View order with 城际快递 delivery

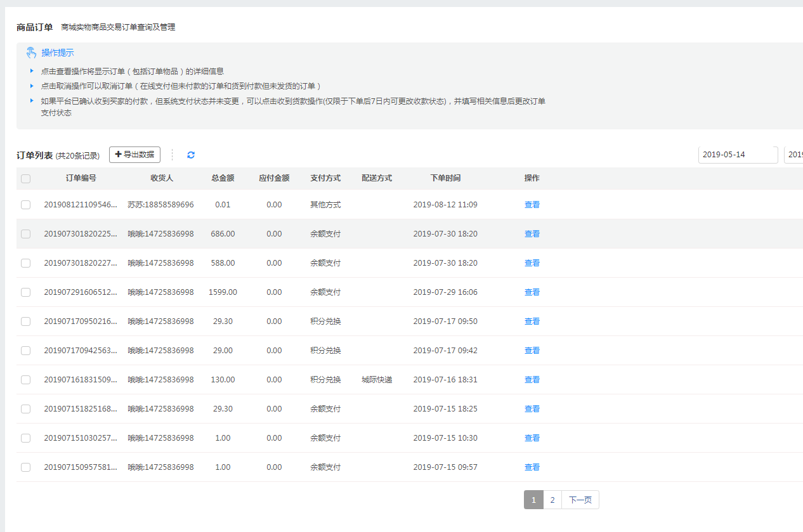point(532,380)
